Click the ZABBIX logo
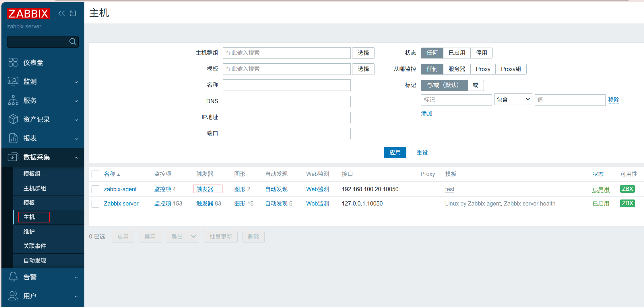Screen dimensions: 644x307 (x=28, y=13)
